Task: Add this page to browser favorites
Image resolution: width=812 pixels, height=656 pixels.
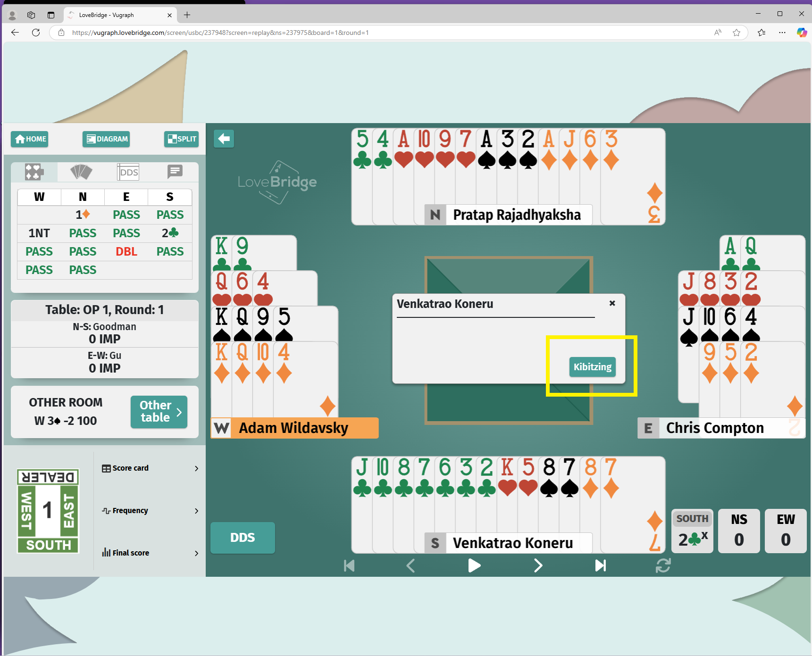Action: [x=736, y=33]
